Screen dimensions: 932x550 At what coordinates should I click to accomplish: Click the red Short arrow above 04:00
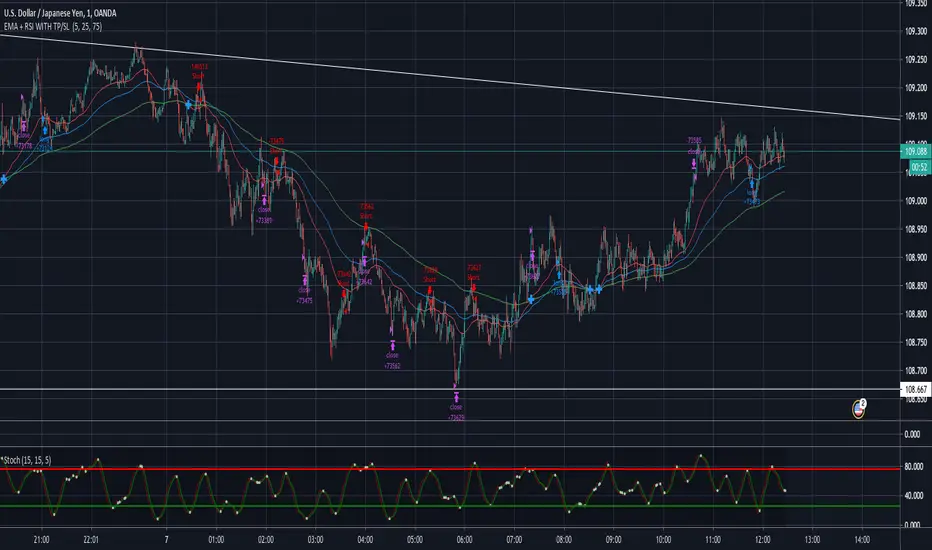tap(366, 227)
